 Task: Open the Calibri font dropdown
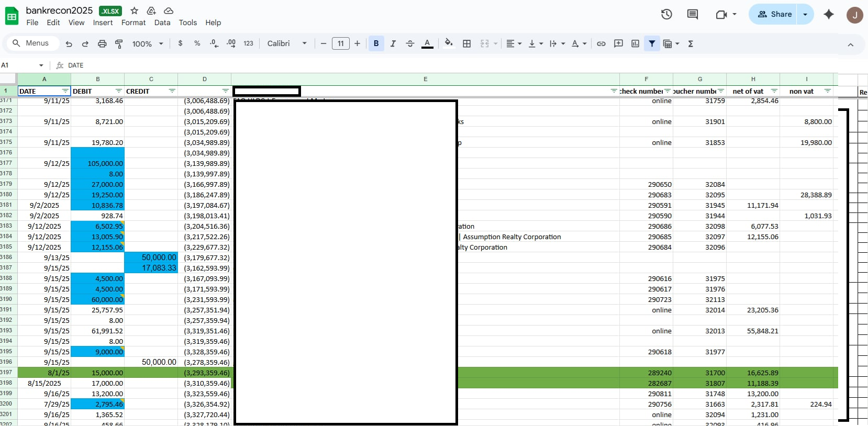286,44
